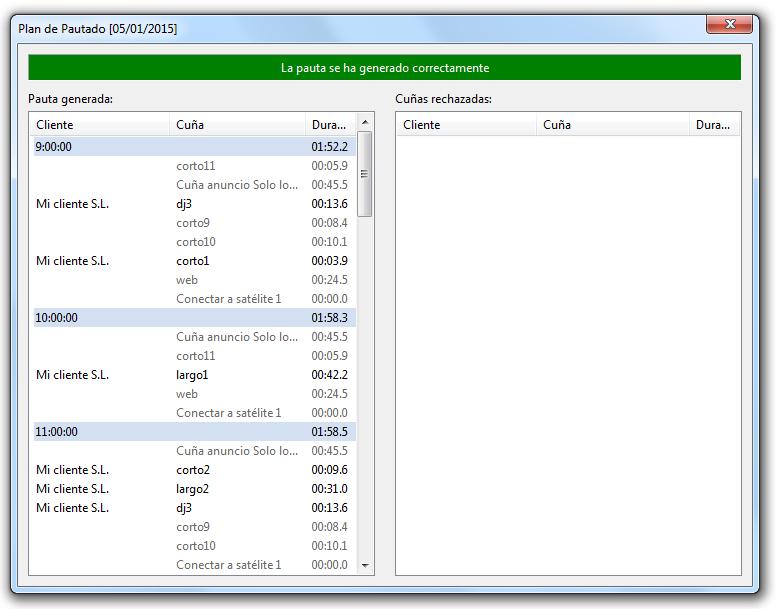
Task: Click Dura... column header in Pauta generada
Action: coord(330,125)
